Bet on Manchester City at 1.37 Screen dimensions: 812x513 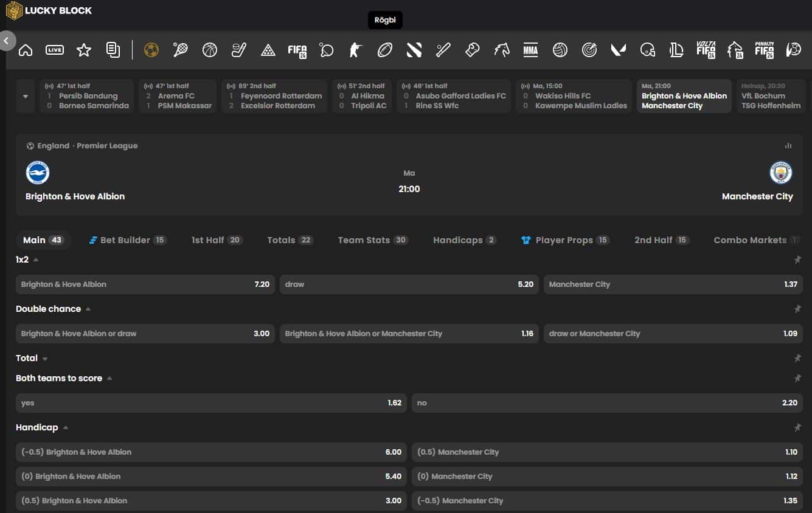pyautogui.click(x=673, y=284)
